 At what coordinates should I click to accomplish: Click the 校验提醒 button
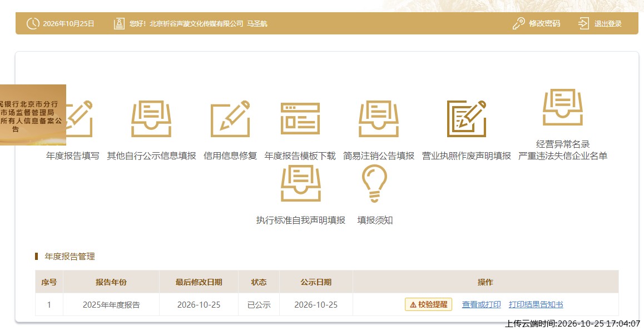[428, 304]
